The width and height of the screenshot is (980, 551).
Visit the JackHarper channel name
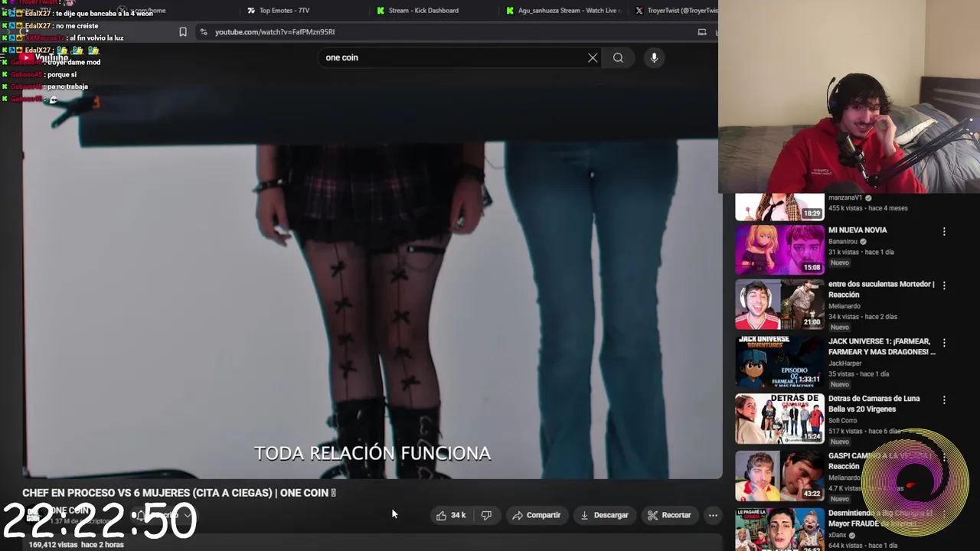point(844,364)
